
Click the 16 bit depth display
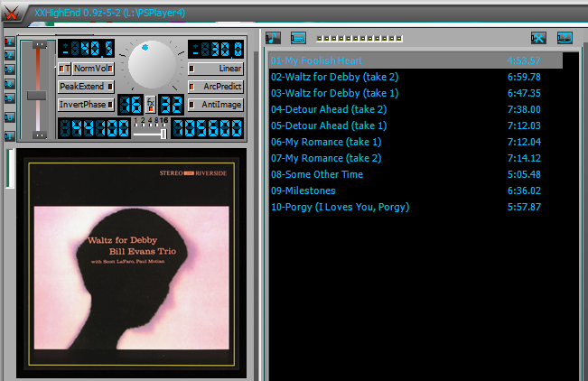130,104
